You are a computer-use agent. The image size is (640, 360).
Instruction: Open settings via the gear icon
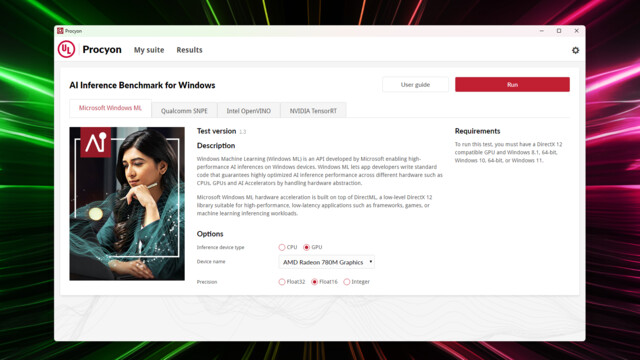tap(575, 50)
